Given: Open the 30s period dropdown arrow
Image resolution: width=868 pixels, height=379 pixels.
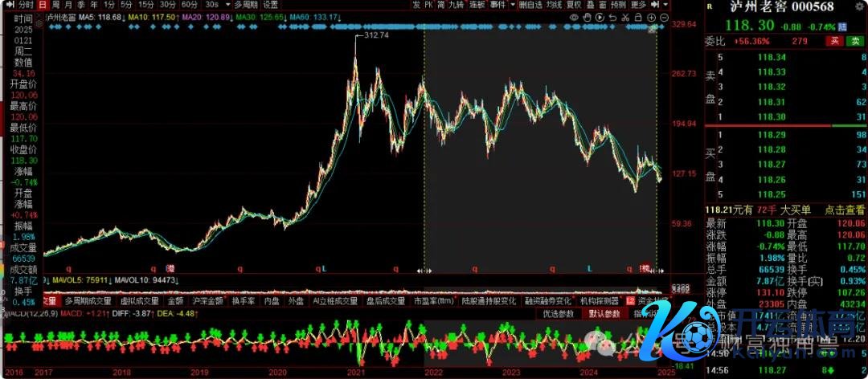Looking at the screenshot, I should [x=228, y=5].
